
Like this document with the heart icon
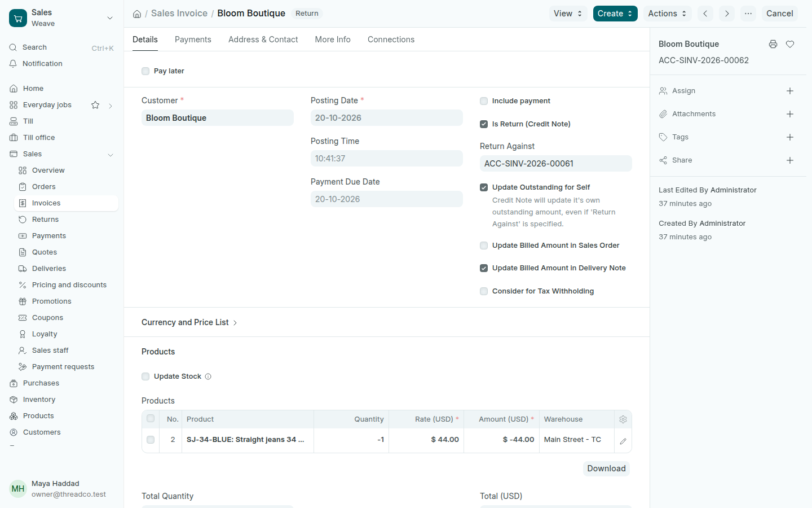pos(790,44)
